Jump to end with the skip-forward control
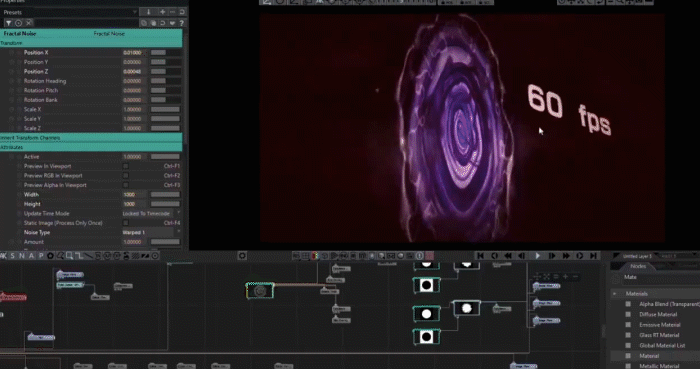 (x=593, y=256)
